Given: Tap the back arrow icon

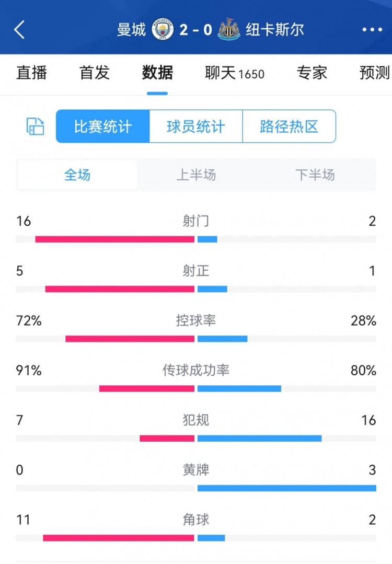Looking at the screenshot, I should [x=19, y=30].
